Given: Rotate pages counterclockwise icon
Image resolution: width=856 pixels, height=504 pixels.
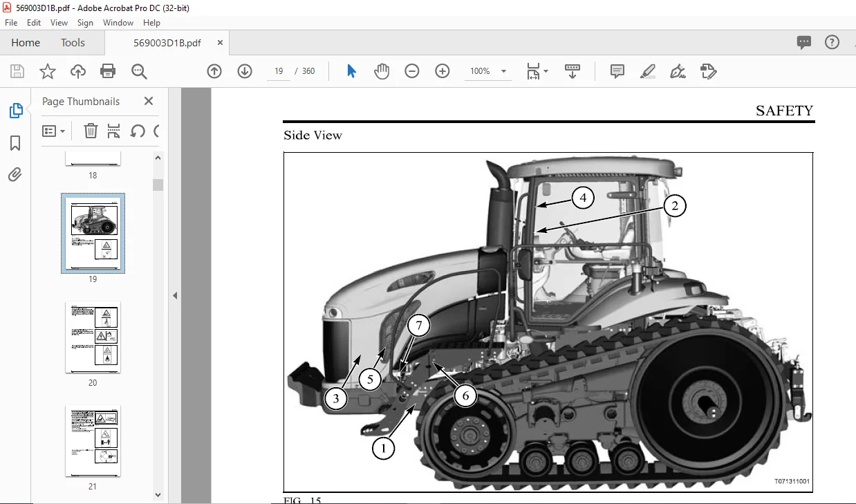Looking at the screenshot, I should (x=138, y=131).
